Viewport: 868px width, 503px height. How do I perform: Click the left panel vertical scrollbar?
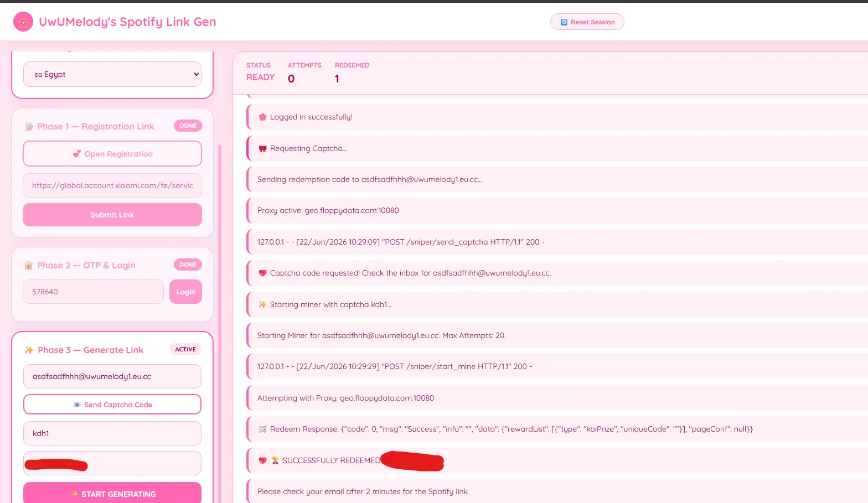tap(220, 324)
